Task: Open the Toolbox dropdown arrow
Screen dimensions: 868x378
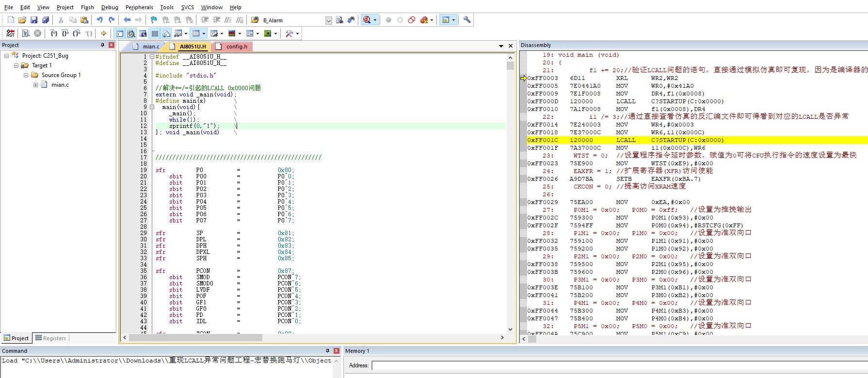Action: coord(297,33)
